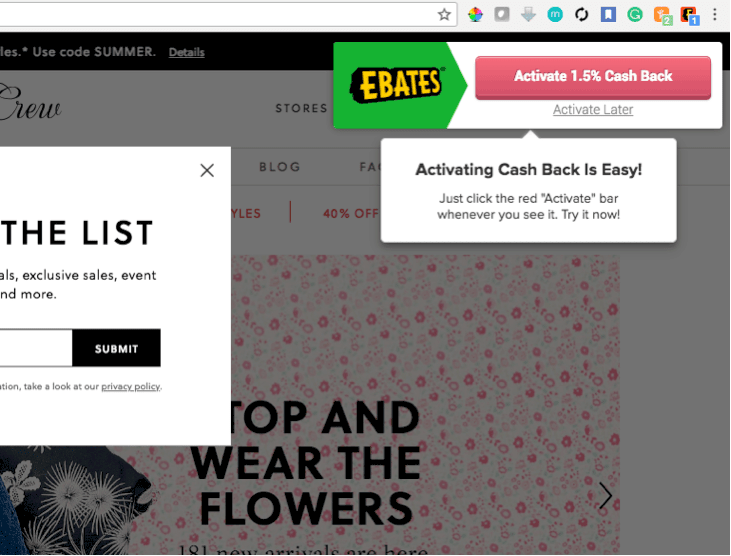Go to STORES in the header

[x=301, y=108]
